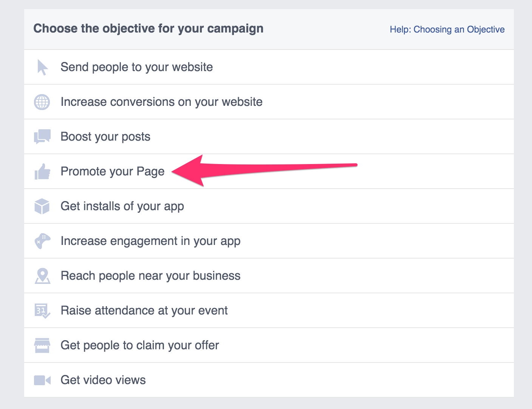
Task: Select Reach people near your business
Action: pos(269,276)
